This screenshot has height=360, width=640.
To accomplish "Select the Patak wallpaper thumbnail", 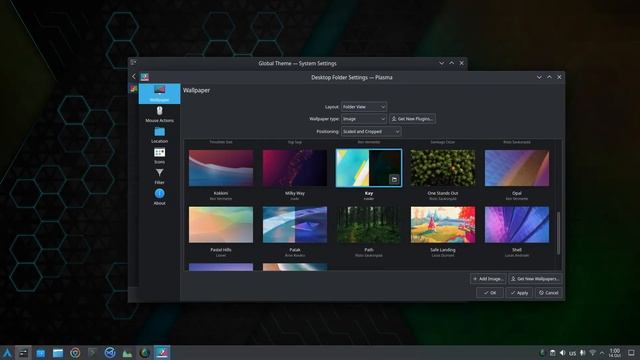I will click(295, 224).
